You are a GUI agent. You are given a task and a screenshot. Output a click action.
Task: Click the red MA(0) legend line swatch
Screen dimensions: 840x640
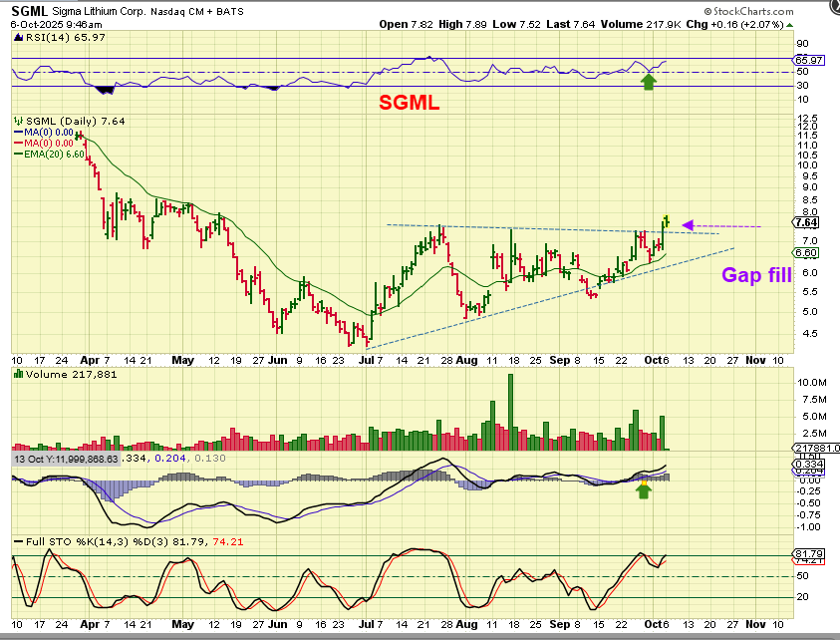[19, 144]
